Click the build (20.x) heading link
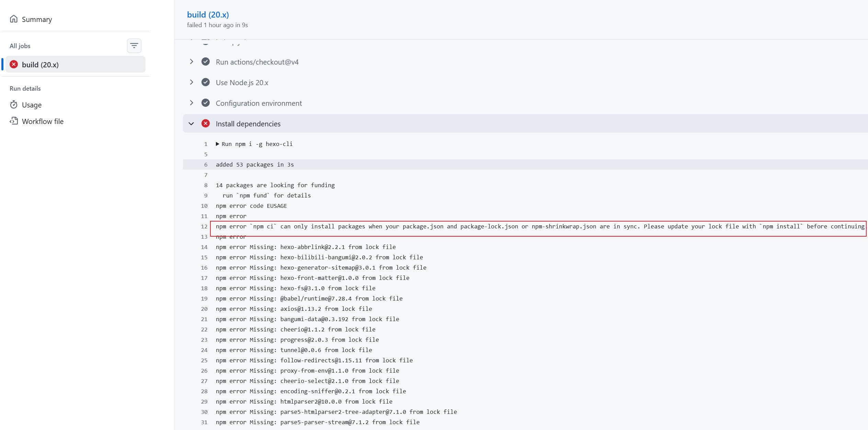Image resolution: width=868 pixels, height=430 pixels. click(208, 15)
